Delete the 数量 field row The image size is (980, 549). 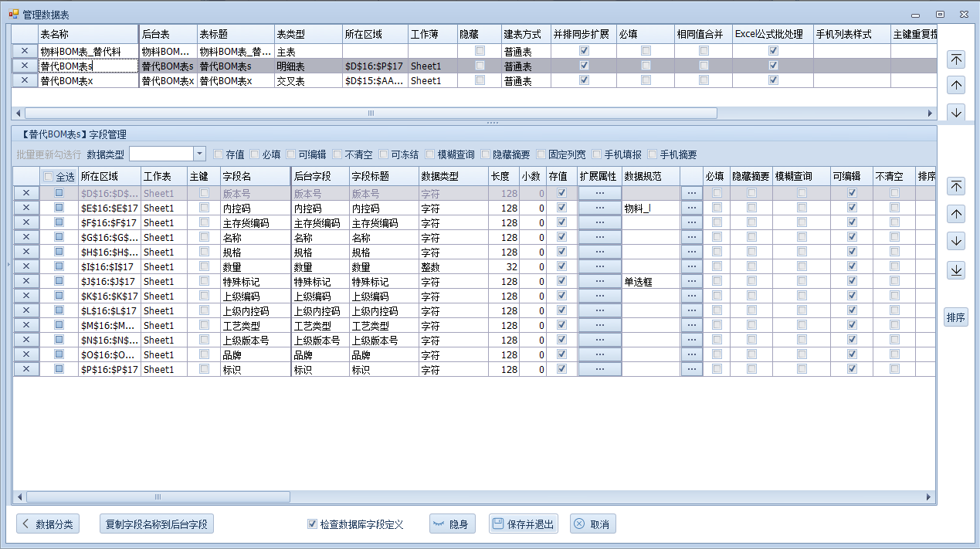[x=25, y=266]
